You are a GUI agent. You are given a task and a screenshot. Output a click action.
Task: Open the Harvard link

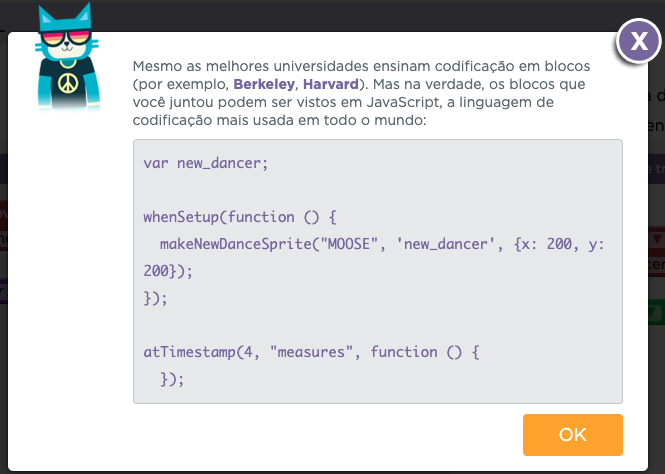click(x=330, y=83)
